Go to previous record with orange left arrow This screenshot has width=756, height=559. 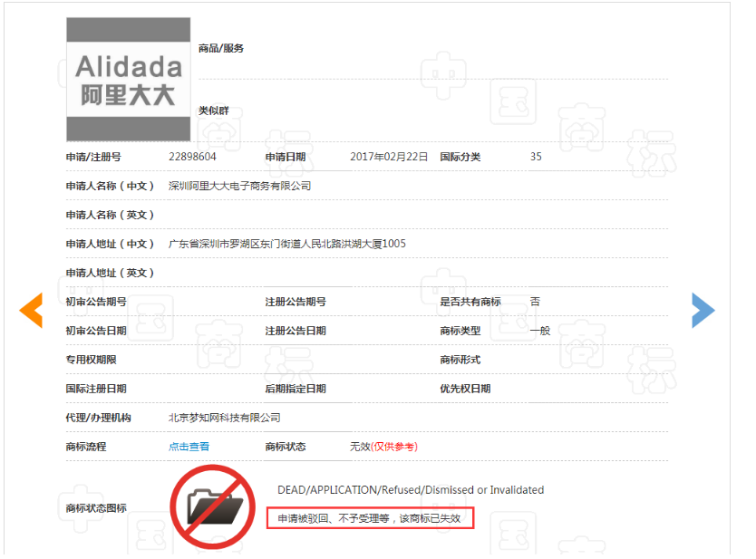click(x=31, y=311)
